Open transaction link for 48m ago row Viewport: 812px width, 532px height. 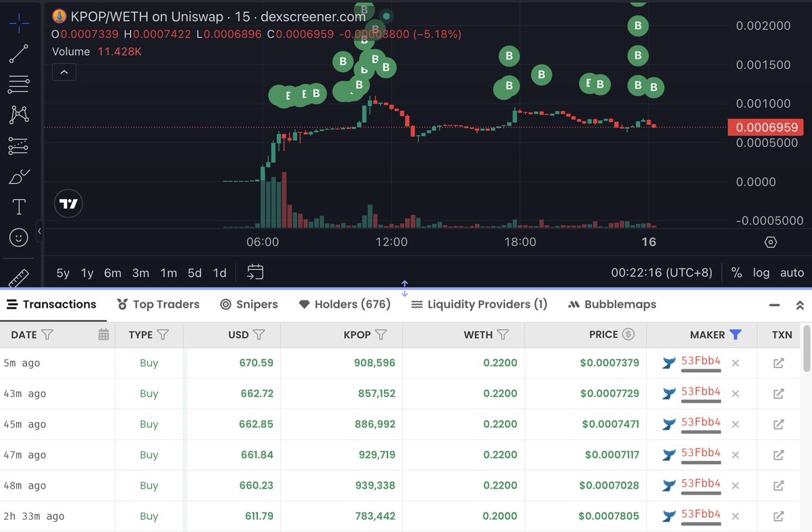[x=778, y=485]
